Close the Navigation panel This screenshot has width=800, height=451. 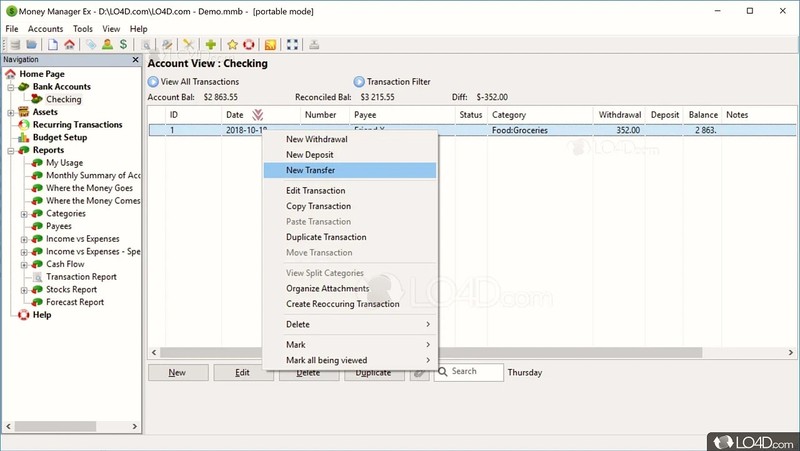(136, 60)
